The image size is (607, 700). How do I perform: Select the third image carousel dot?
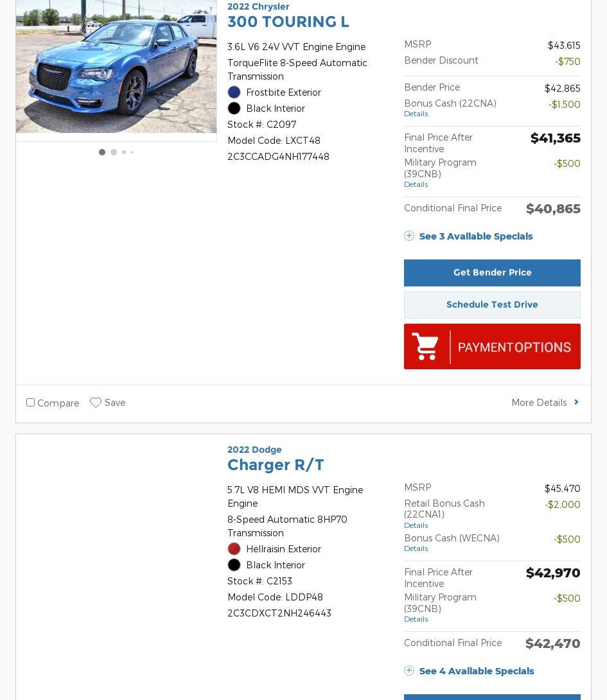click(x=124, y=152)
